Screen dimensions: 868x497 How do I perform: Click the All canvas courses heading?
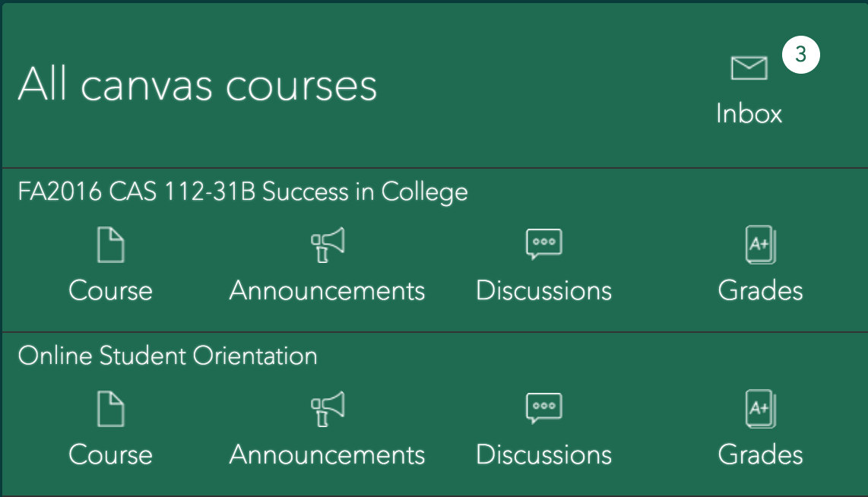tap(198, 84)
